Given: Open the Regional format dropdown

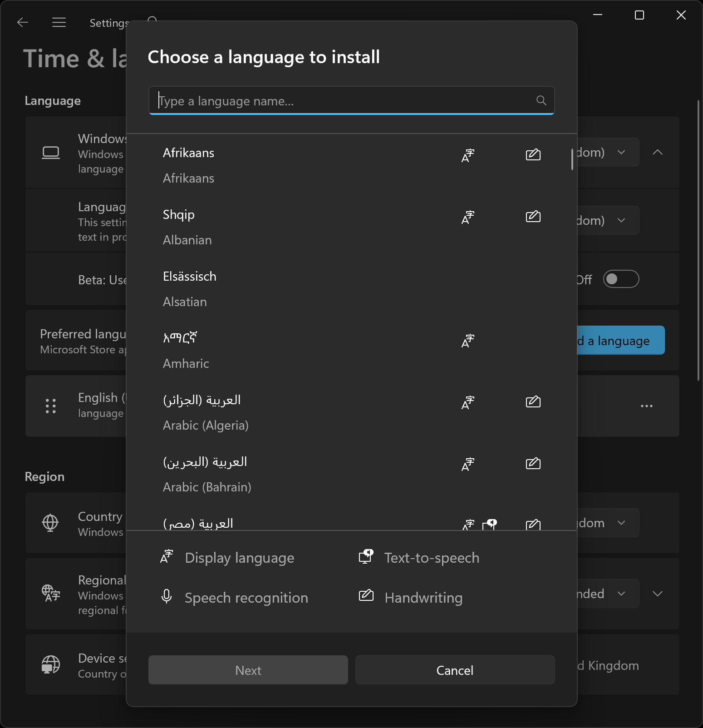Looking at the screenshot, I should (608, 594).
